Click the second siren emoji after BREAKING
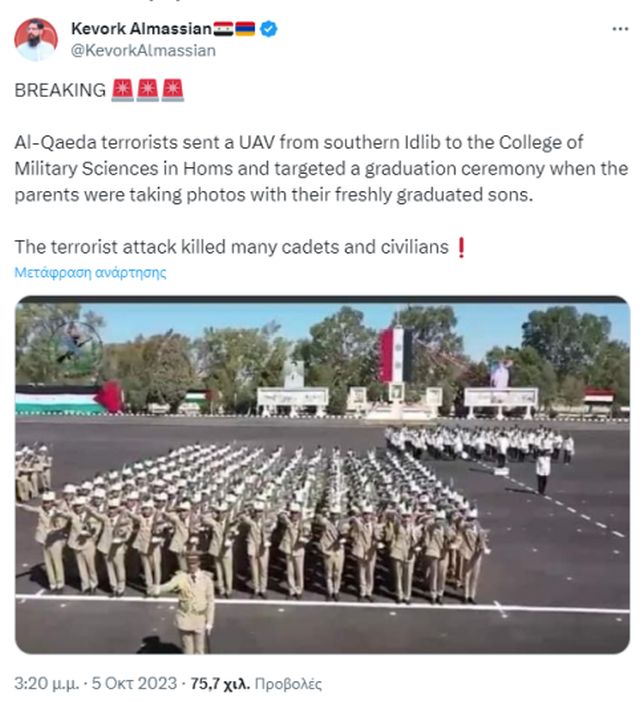The height and width of the screenshot is (701, 640). pos(147,90)
